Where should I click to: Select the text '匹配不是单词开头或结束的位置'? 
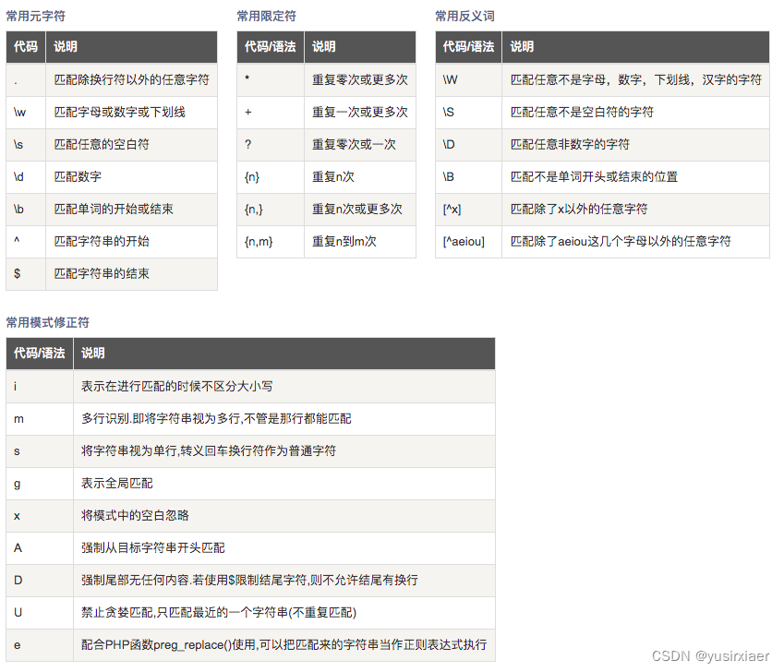[x=594, y=177]
